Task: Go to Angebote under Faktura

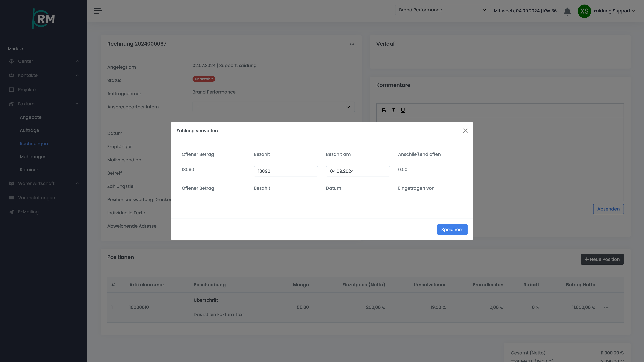Action: pyautogui.click(x=31, y=117)
